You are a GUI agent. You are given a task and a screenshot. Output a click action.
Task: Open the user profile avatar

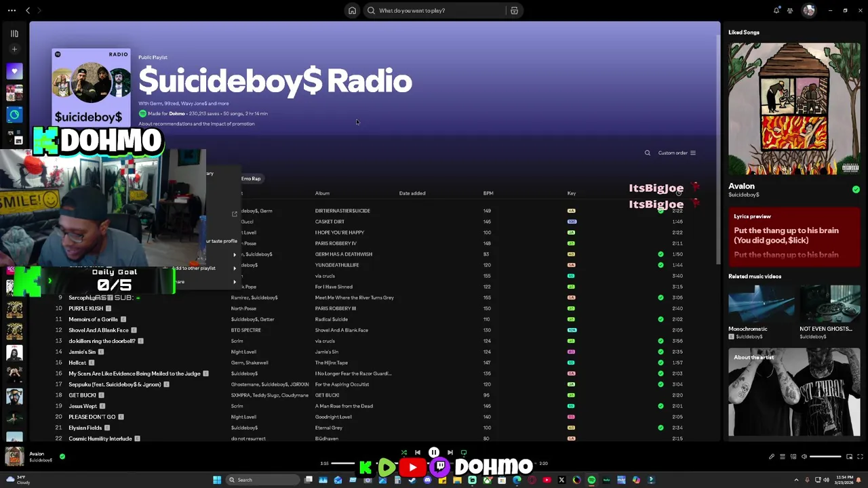point(808,10)
